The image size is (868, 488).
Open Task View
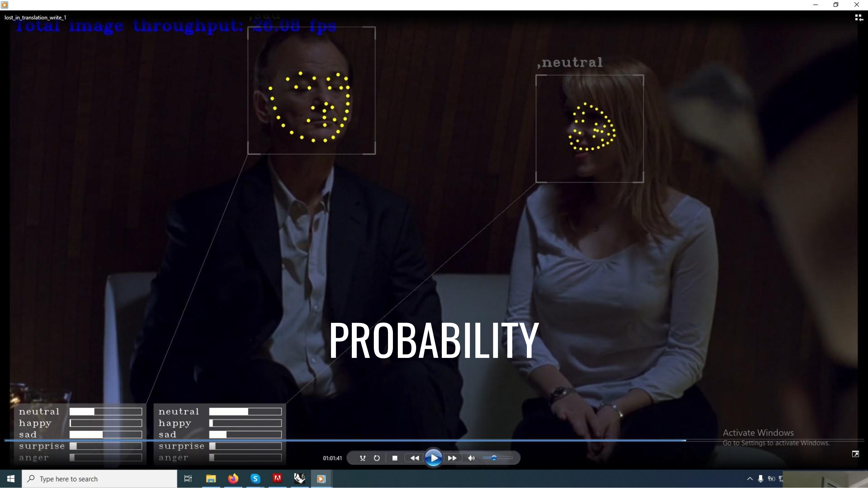point(188,478)
